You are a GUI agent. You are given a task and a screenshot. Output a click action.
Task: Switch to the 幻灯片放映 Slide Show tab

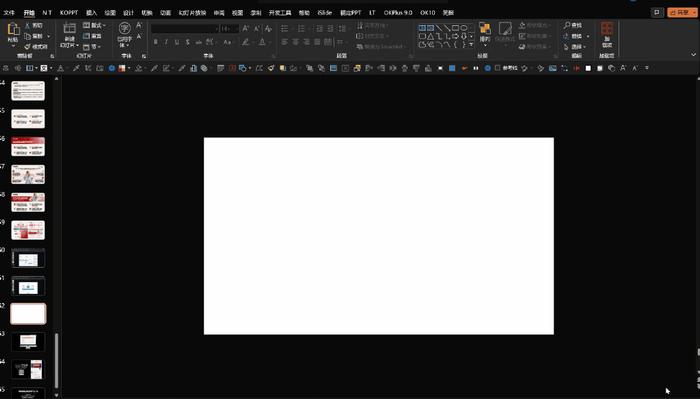pos(192,12)
